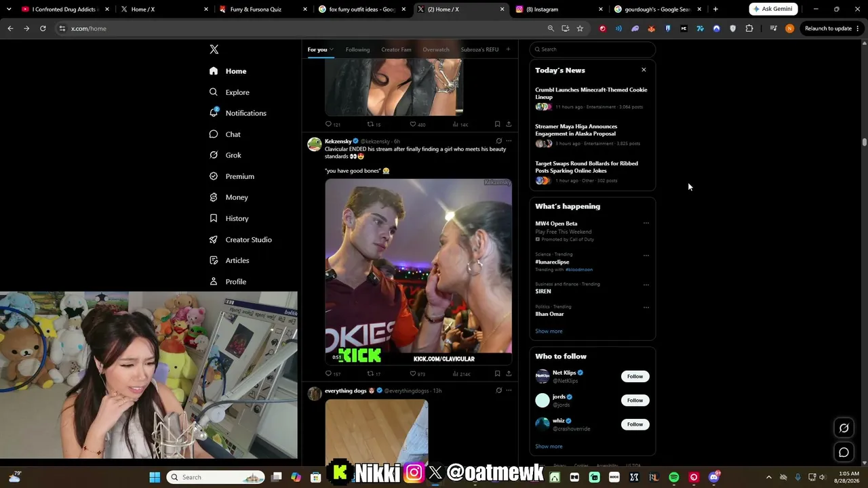Open the floating messages button
The width and height of the screenshot is (868, 488).
point(844,452)
